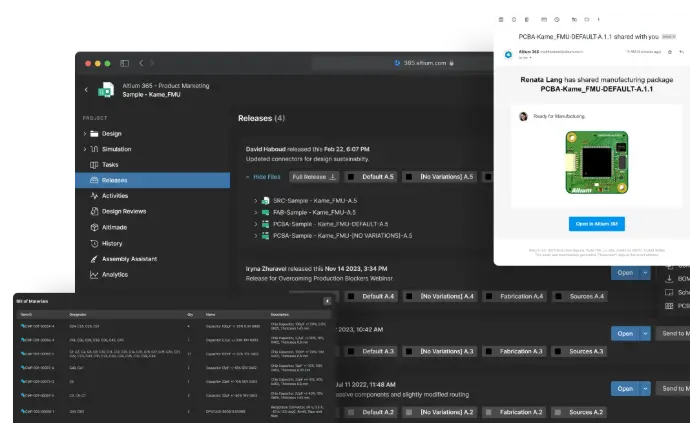
Task: Expand the PCBA-Sample Kame_FMU-[NO VARIATIONS]-A.5 row
Action: pyautogui.click(x=255, y=236)
